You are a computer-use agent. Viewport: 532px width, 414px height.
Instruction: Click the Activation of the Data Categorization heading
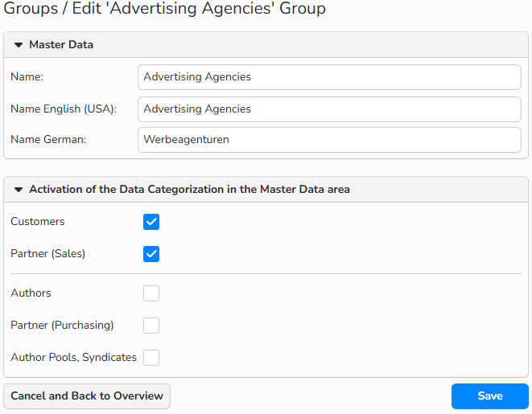189,190
